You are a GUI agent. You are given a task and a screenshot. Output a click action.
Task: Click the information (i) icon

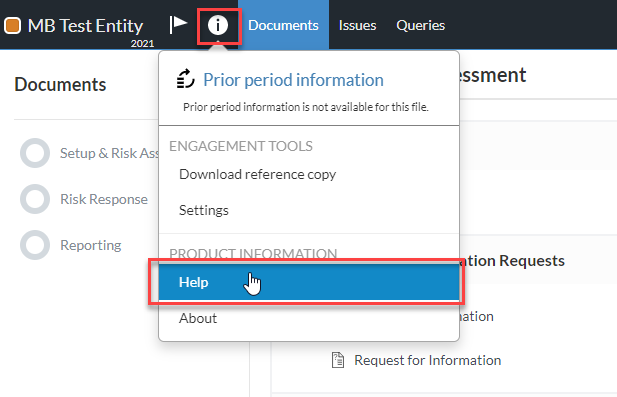pyautogui.click(x=218, y=26)
